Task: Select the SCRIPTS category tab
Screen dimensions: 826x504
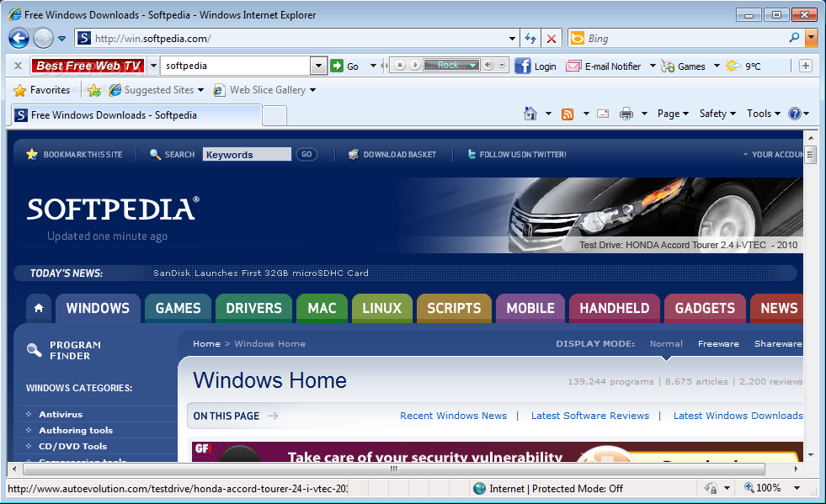Action: (454, 308)
